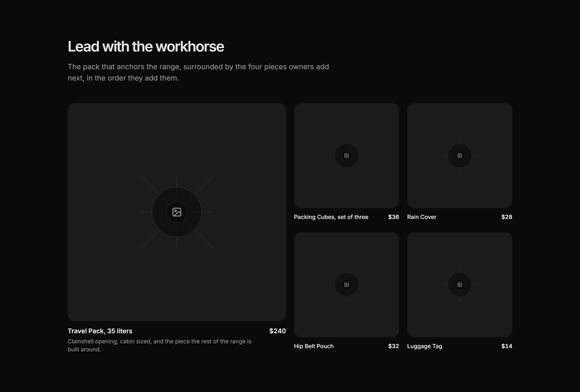Click the 'Lead with the workhorse' heading

coord(146,47)
